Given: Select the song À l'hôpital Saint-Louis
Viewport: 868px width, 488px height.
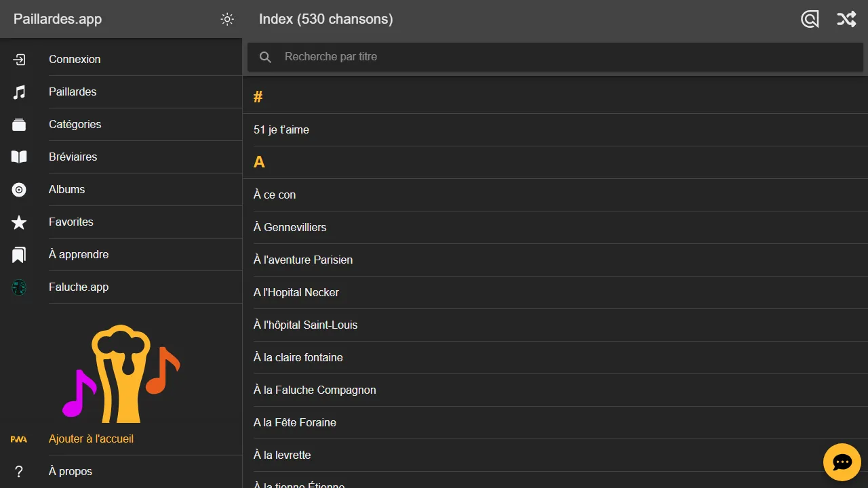Looking at the screenshot, I should point(305,325).
